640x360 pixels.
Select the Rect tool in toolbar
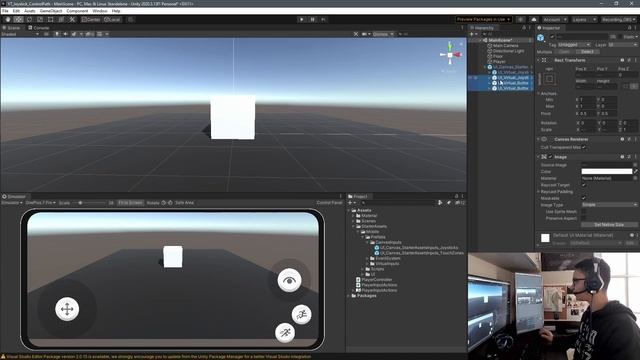click(x=51, y=19)
